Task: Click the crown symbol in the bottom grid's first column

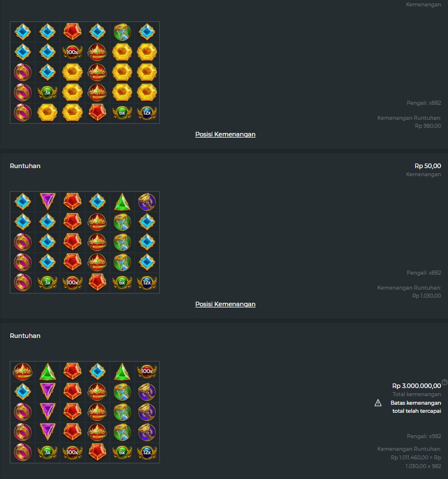Action: (22, 371)
